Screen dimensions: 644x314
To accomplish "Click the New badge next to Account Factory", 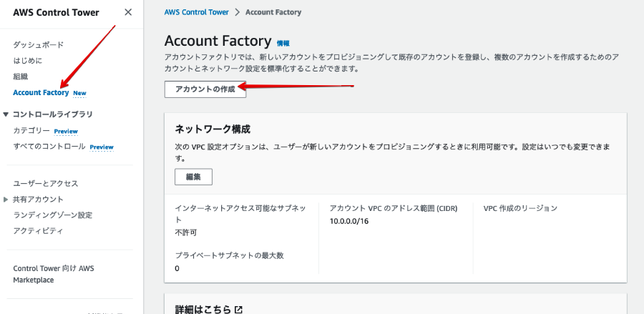I will 79,93.
